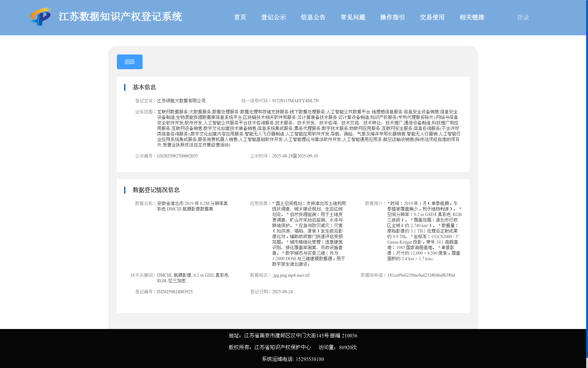Image resolution: width=588 pixels, height=368 pixels.
Task: Select hash value 181ca99e6239fac0a4253804bdf6380d
Action: click(x=421, y=275)
